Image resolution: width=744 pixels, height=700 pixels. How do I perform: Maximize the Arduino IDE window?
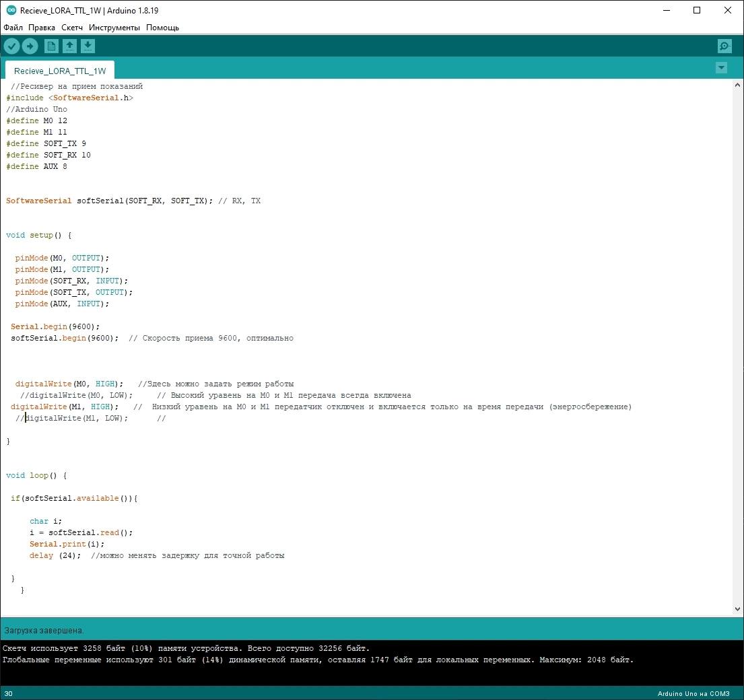tap(697, 10)
